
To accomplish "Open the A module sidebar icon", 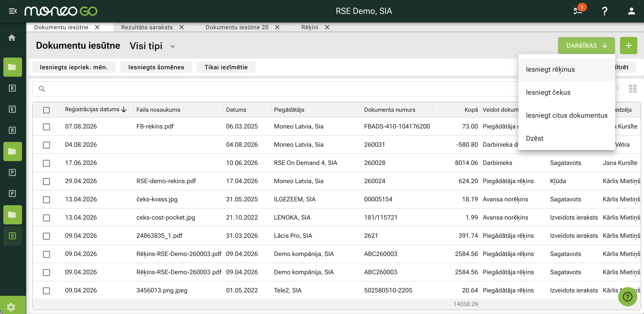I will pos(12,130).
